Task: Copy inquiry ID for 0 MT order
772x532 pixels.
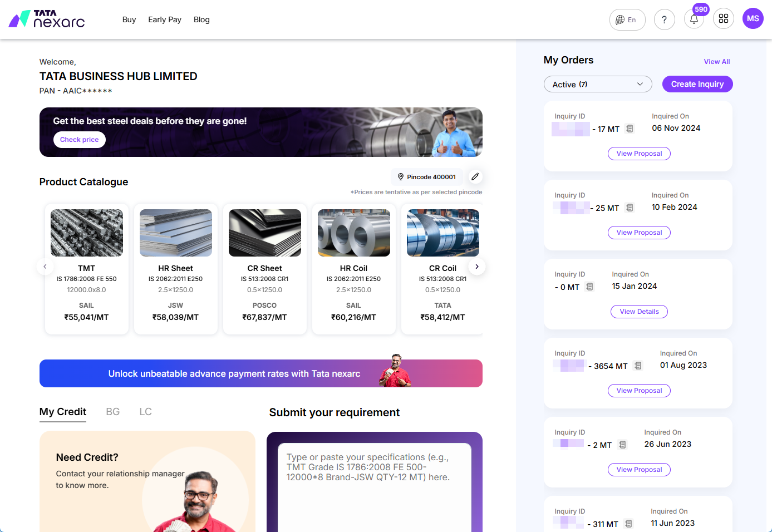Action: click(x=589, y=287)
